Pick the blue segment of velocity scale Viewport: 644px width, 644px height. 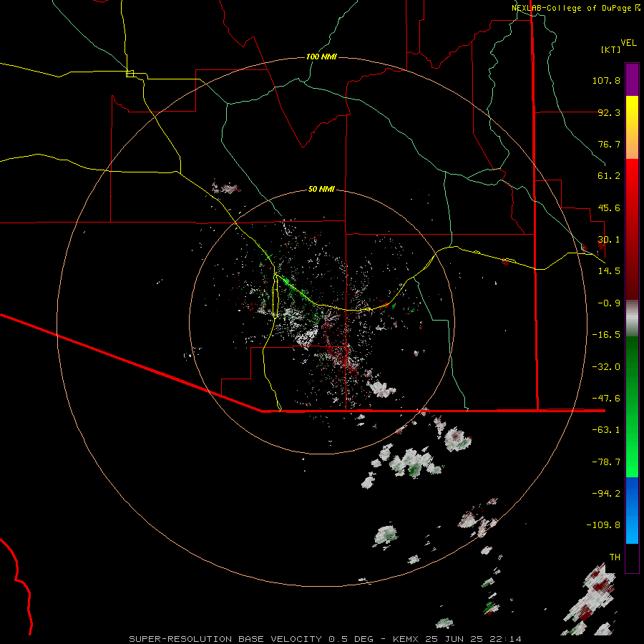point(632,510)
